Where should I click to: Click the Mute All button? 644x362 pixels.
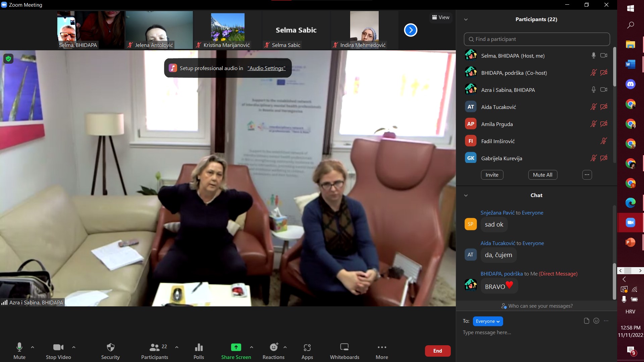point(542,175)
